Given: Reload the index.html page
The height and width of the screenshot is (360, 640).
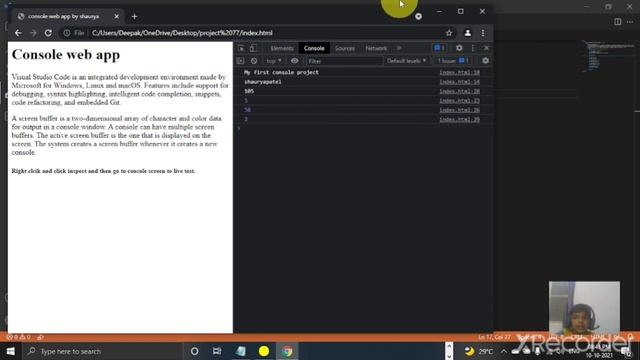Looking at the screenshot, I should pyautogui.click(x=48, y=33).
